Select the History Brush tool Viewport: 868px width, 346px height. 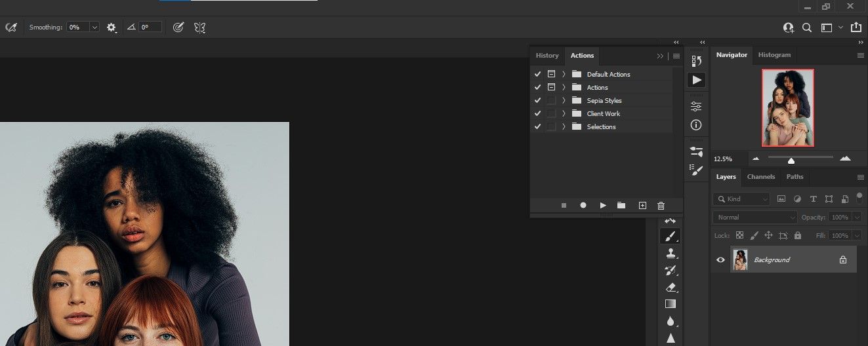670,270
